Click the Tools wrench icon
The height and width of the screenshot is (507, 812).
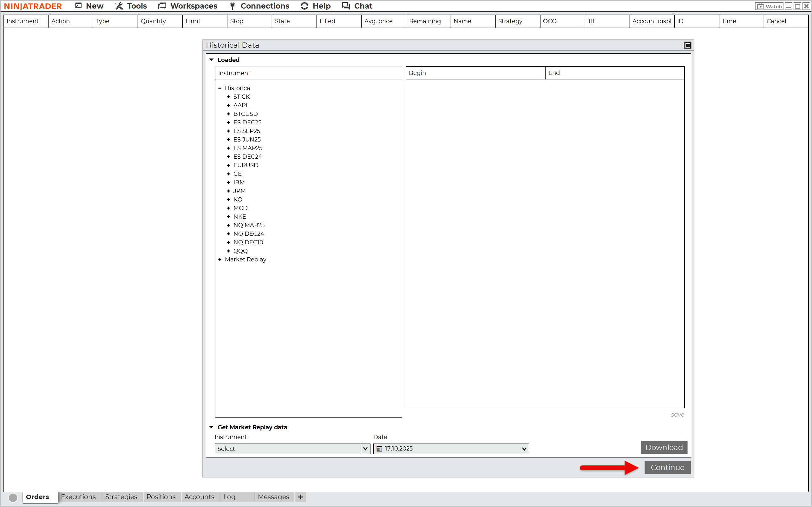pyautogui.click(x=119, y=6)
